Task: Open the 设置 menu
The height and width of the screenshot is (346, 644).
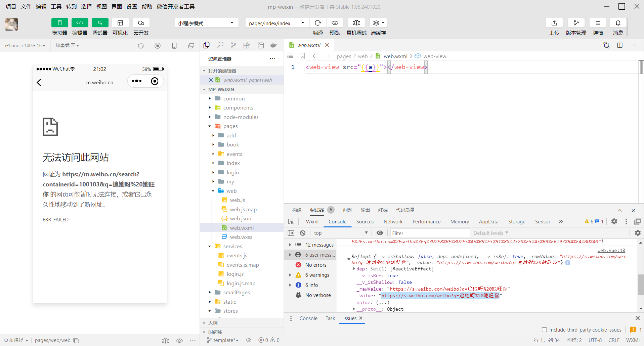Action: [132, 6]
